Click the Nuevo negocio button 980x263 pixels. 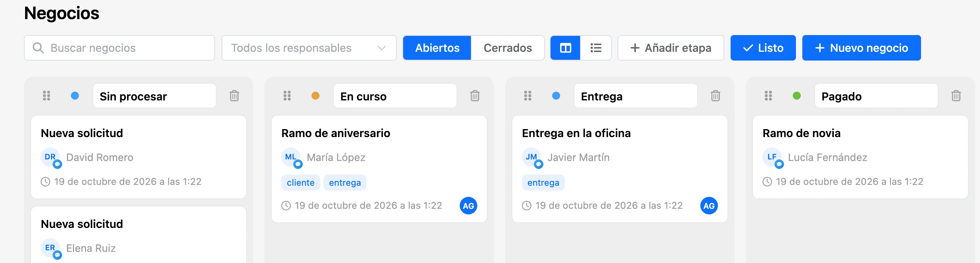(x=862, y=48)
